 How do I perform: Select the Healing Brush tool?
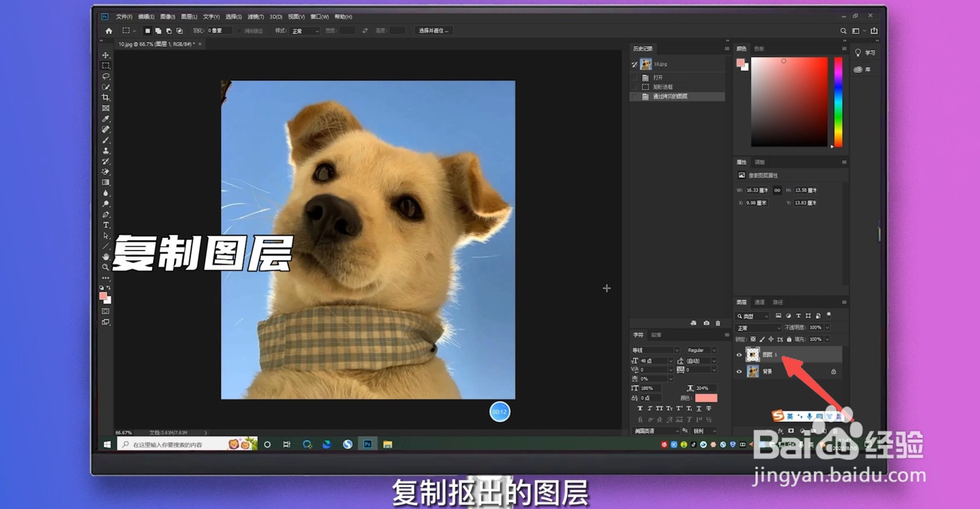point(105,129)
